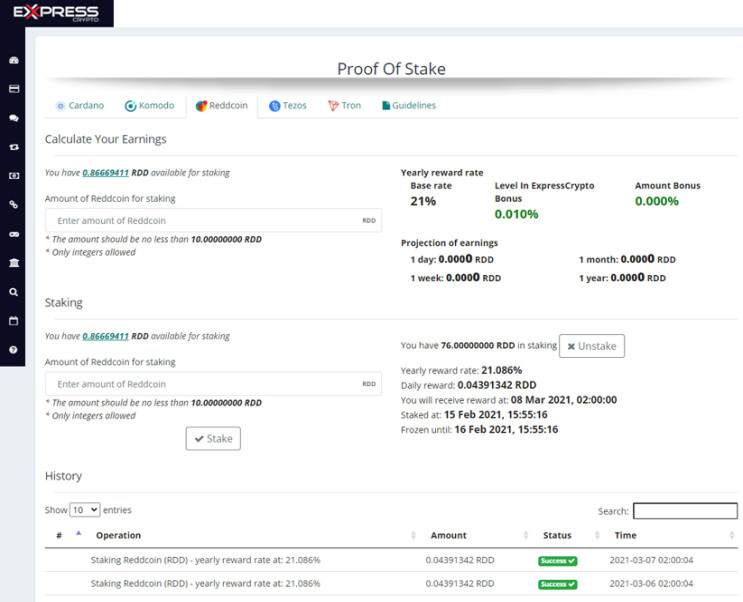Switch to the Cardano tab
This screenshot has height=602, width=743.
coord(80,106)
